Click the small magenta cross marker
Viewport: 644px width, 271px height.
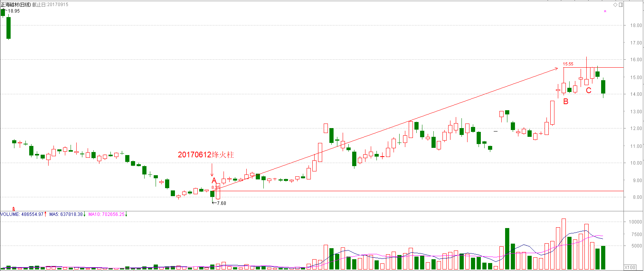[605, 11]
